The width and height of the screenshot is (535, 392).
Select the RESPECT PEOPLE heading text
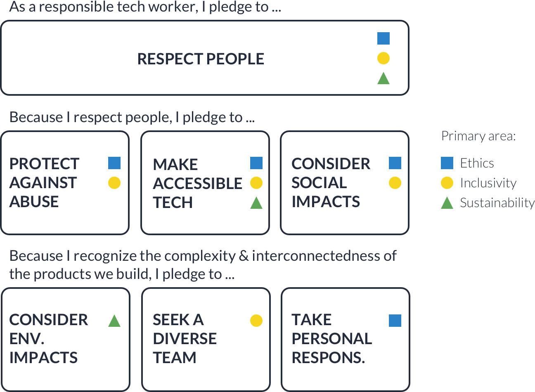tap(201, 59)
